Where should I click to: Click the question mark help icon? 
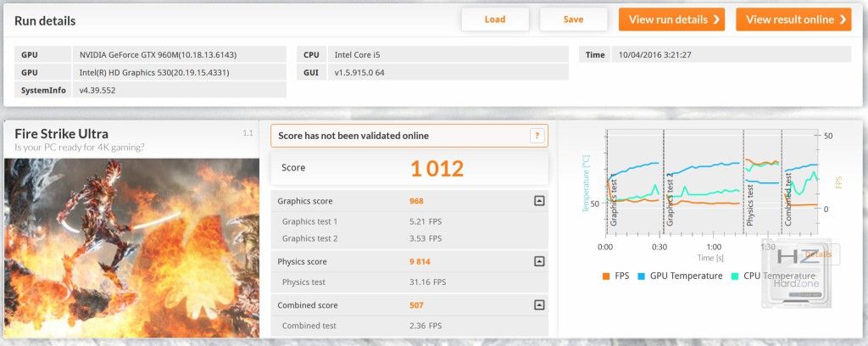tap(537, 136)
